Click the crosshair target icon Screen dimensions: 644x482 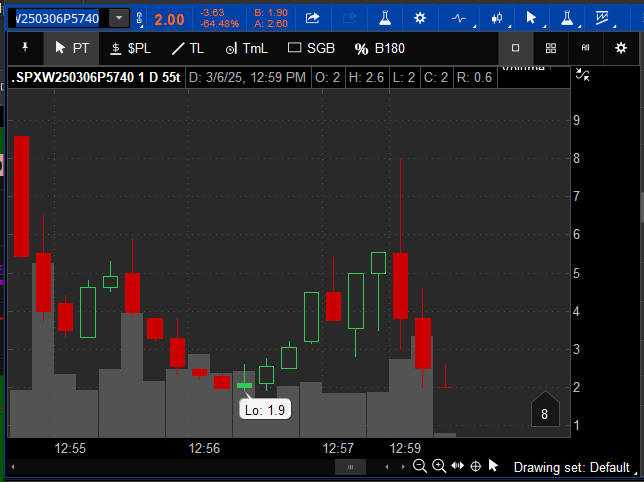(x=476, y=466)
